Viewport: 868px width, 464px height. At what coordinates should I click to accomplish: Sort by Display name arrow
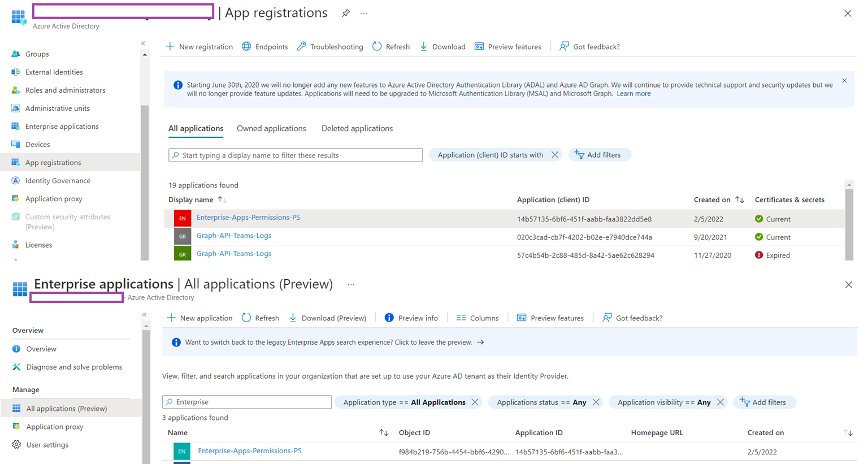click(222, 200)
